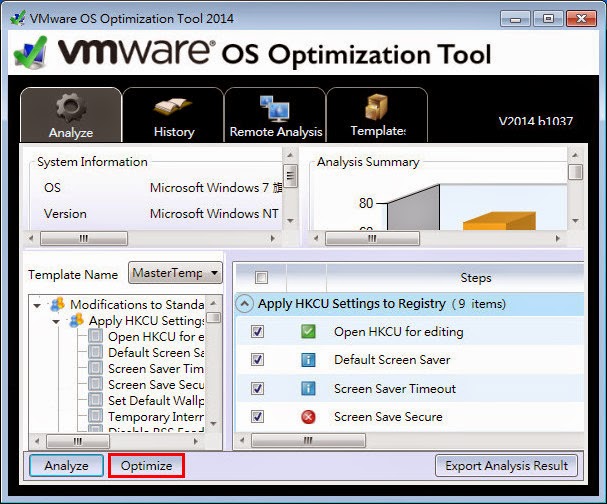This screenshot has width=607, height=504.
Task: Collapse Apply HKCU Settings tree node
Action: [56, 322]
